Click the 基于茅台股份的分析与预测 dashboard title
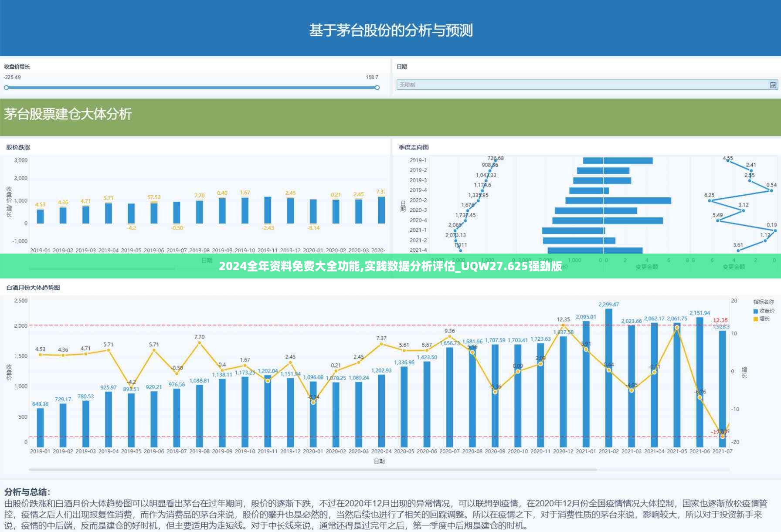The image size is (781, 532). point(390,30)
